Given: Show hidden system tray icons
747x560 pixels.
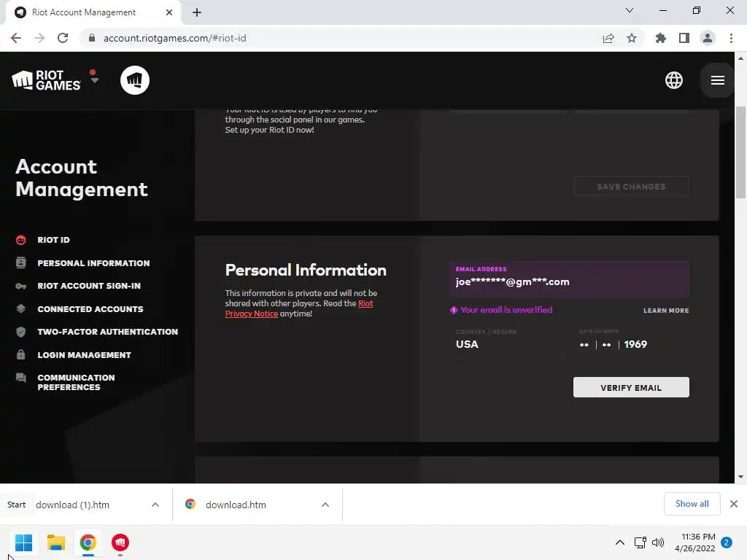Looking at the screenshot, I should coord(620,542).
